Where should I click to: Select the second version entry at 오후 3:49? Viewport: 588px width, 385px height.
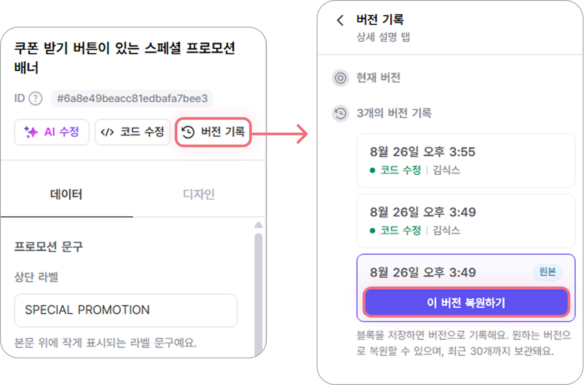pyautogui.click(x=466, y=221)
